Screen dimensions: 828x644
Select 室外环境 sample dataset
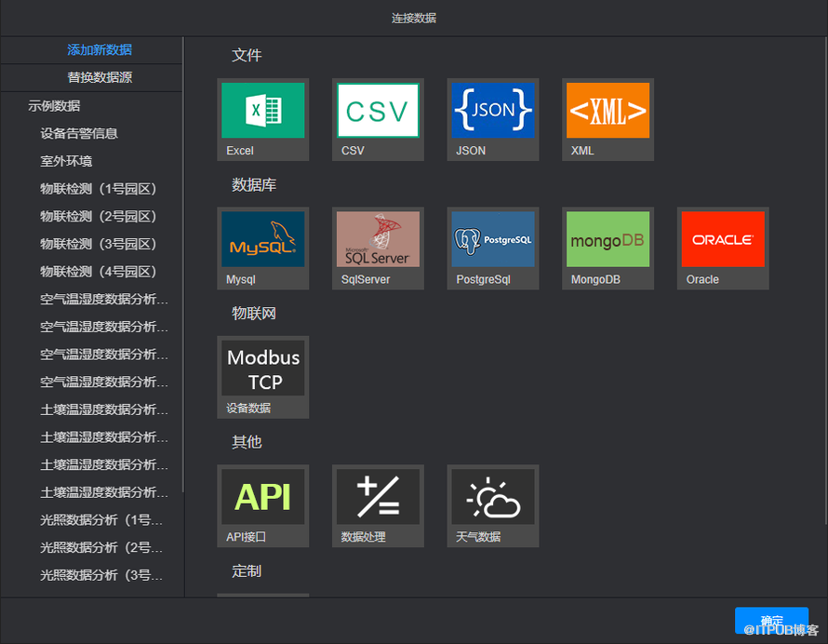coord(66,161)
